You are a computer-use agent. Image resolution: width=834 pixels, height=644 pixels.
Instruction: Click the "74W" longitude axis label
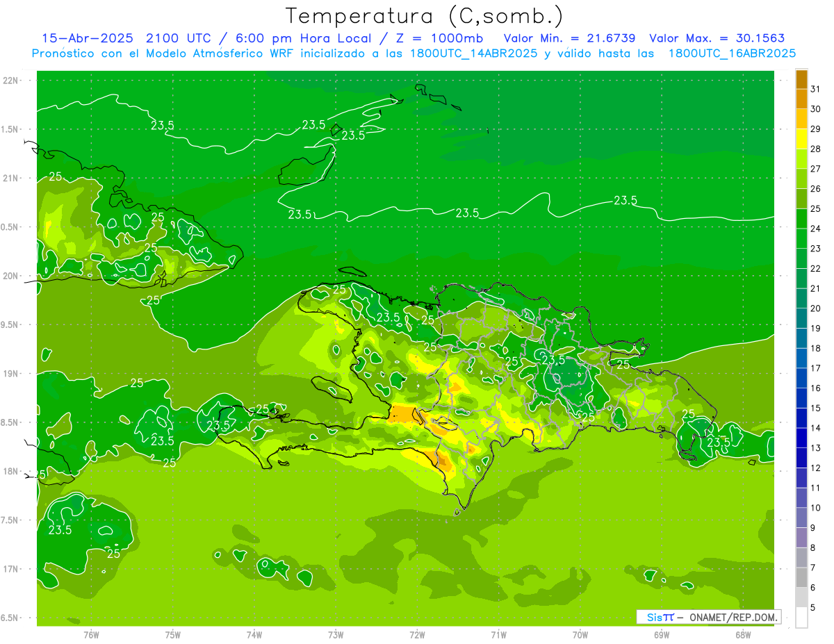[x=254, y=635]
